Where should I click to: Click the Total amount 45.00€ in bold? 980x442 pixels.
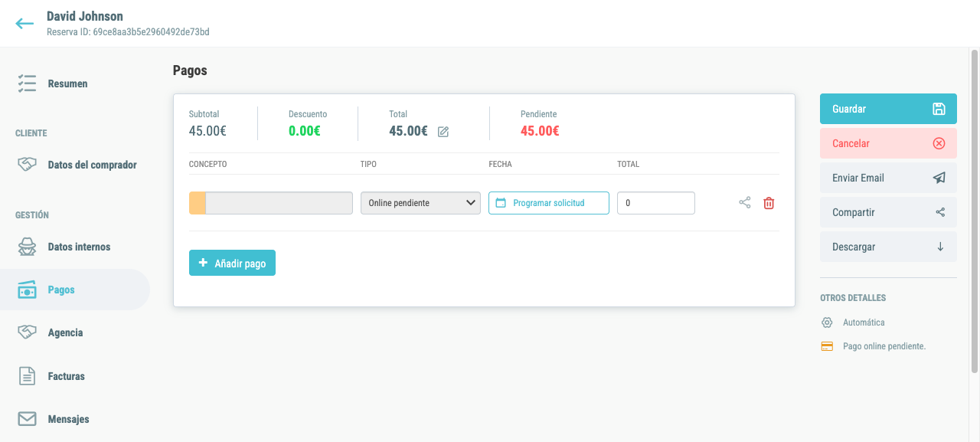click(x=408, y=131)
